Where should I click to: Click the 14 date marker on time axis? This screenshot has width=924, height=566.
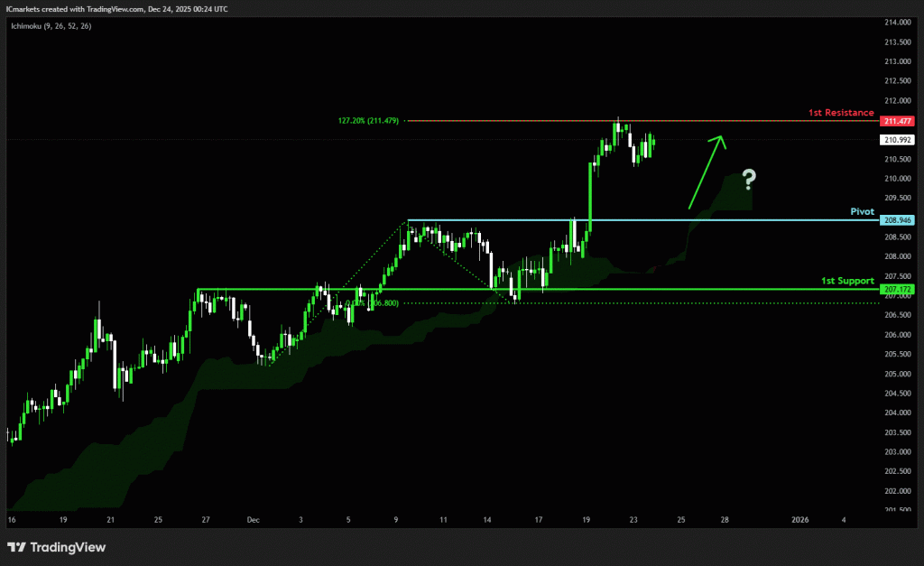click(x=488, y=520)
